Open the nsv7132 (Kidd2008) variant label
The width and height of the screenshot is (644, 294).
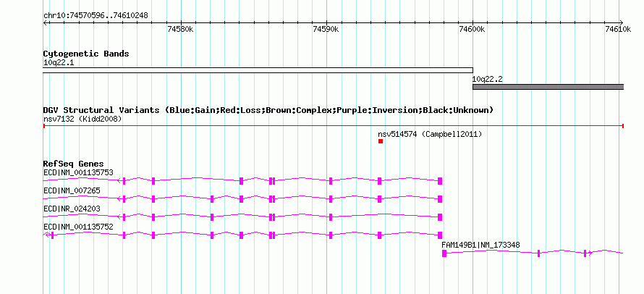click(82, 119)
